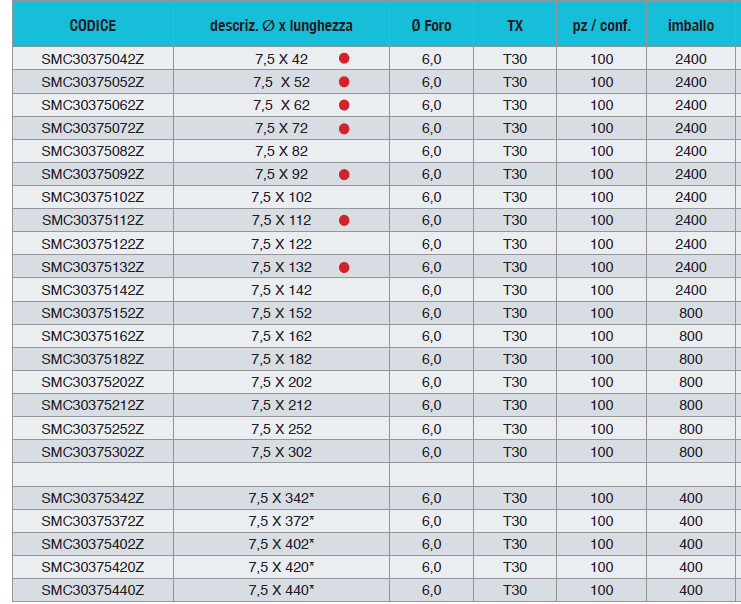This screenshot has width=741, height=604.
Task: Select code SMC30375252Z
Action: 93,429
